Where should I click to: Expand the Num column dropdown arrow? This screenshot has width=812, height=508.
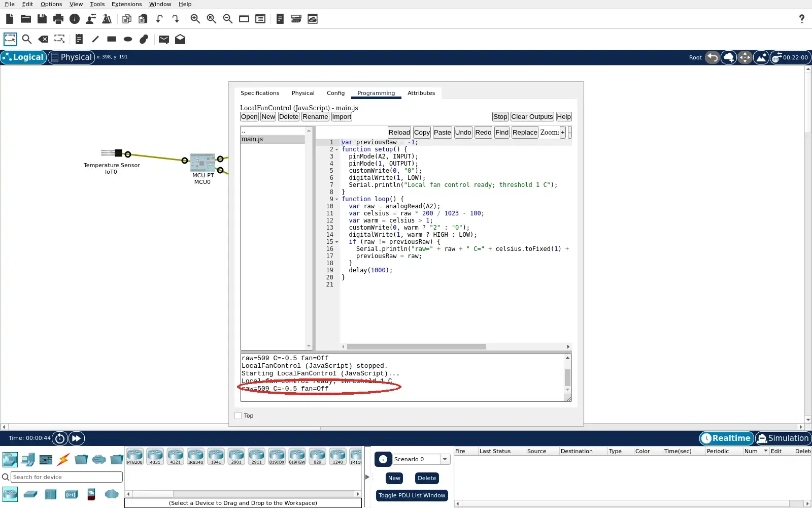click(x=766, y=451)
